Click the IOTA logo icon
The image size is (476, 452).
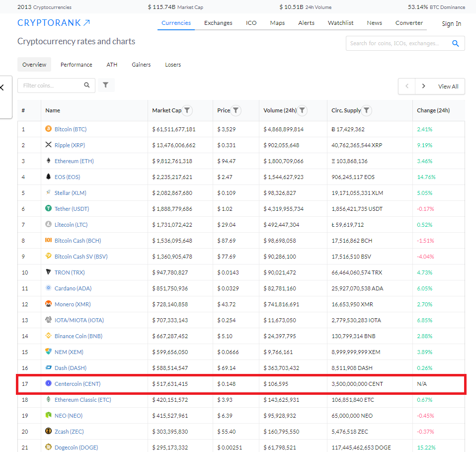[x=48, y=320]
